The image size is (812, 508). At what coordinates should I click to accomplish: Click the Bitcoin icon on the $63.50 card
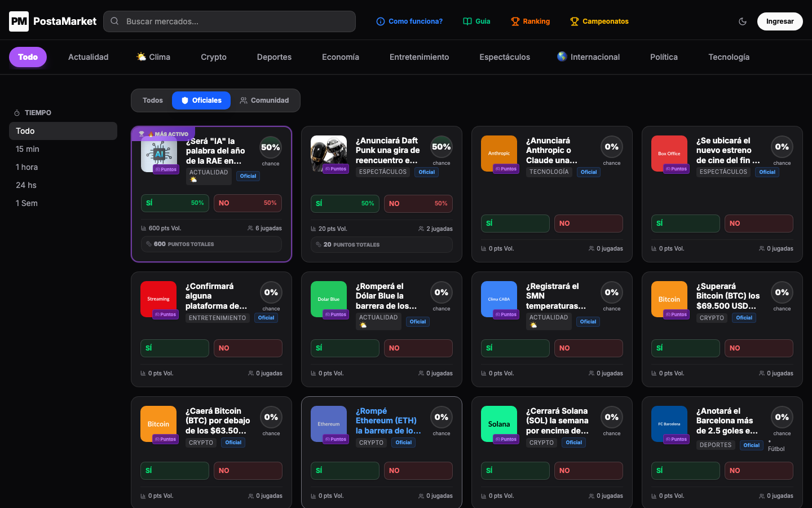pyautogui.click(x=158, y=424)
